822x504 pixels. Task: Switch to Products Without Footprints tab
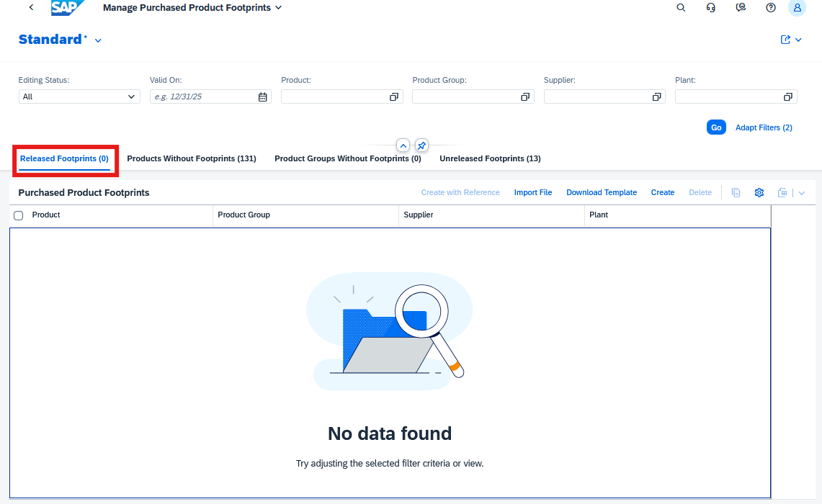coord(192,158)
